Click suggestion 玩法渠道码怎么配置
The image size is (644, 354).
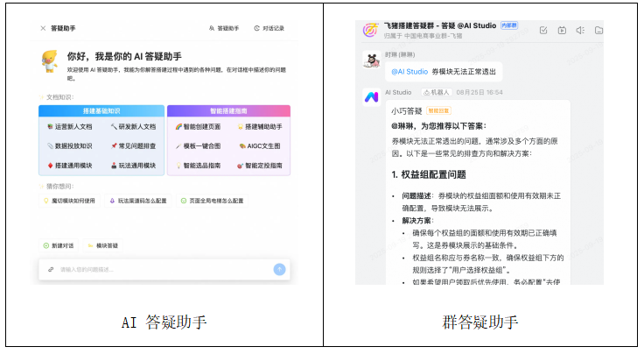[138, 201]
